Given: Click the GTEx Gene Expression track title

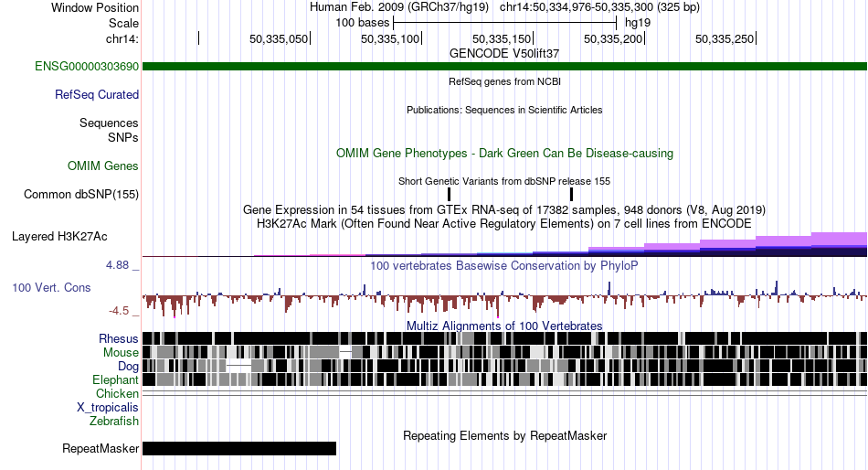Looking at the screenshot, I should 504,210.
